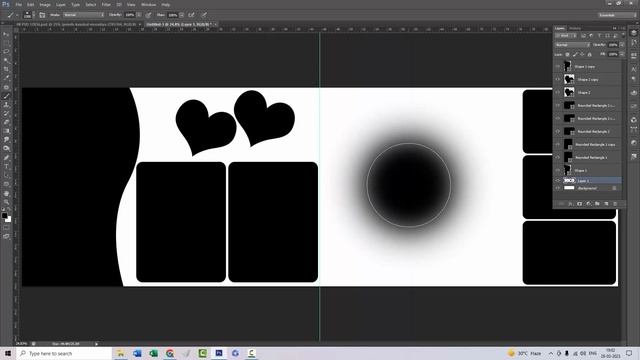Click the Background layer thumbnail
The image size is (640, 360).
click(569, 188)
